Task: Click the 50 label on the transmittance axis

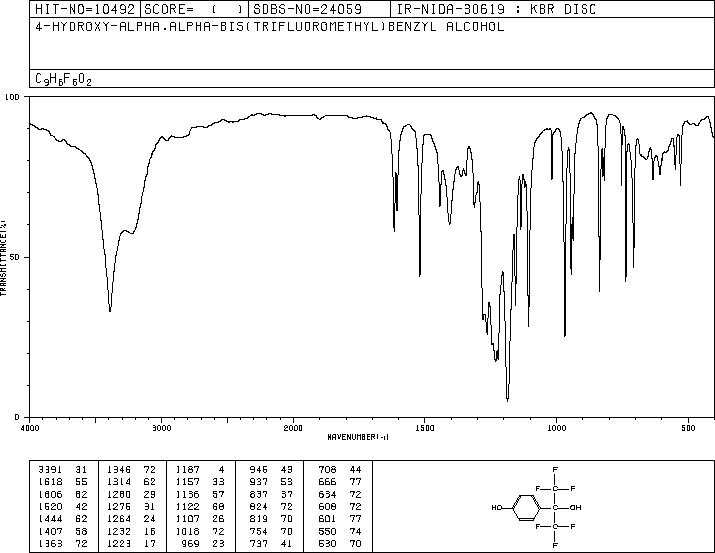Action: (16, 257)
